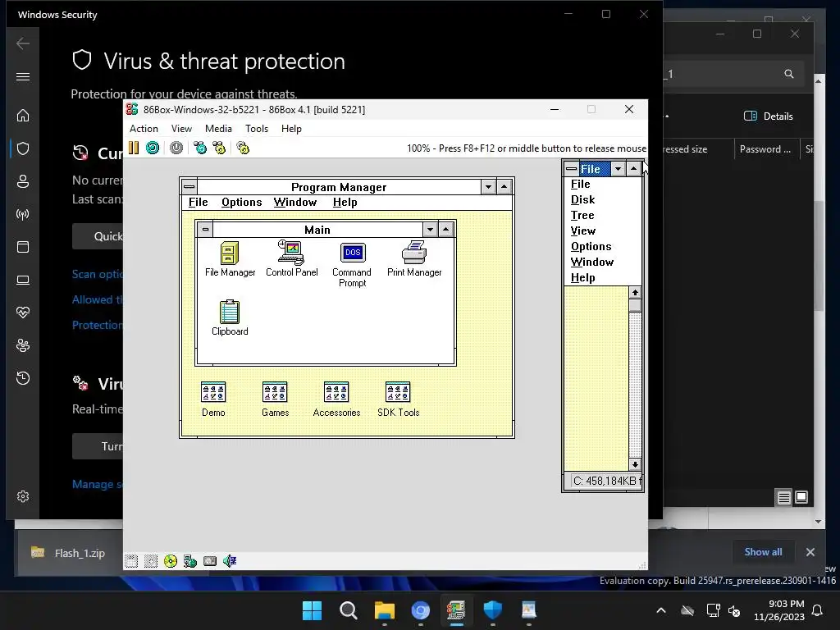Viewport: 840px width, 630px height.
Task: Click the back arrow in Windows Security
Action: 23,43
